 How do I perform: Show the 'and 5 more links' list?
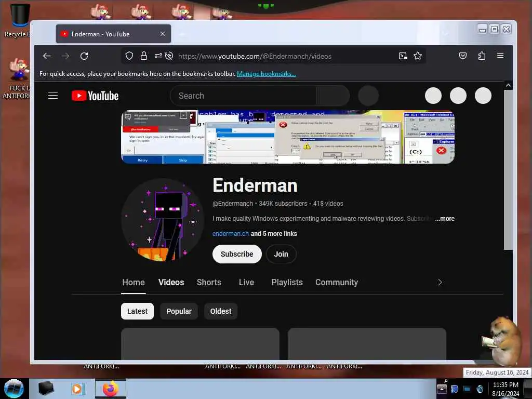pyautogui.click(x=274, y=234)
